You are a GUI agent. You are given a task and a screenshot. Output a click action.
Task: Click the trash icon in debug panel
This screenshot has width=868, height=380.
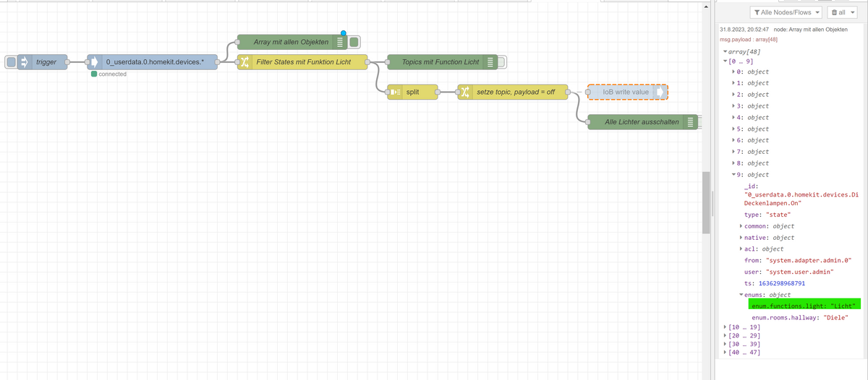[834, 12]
